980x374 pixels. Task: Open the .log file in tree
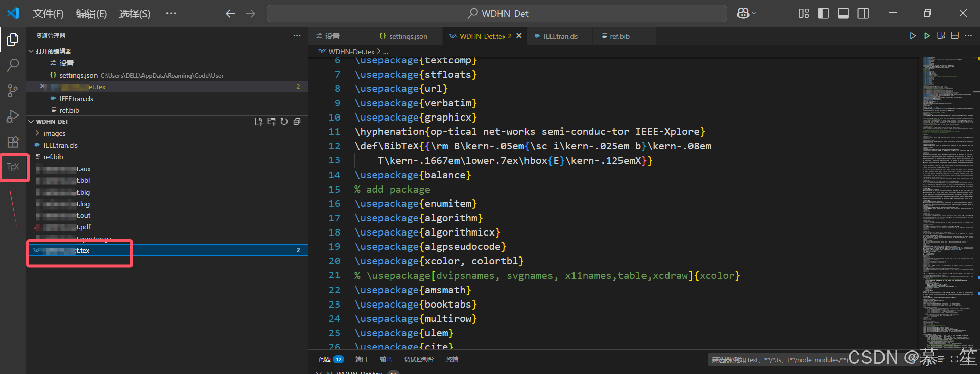click(167, 204)
